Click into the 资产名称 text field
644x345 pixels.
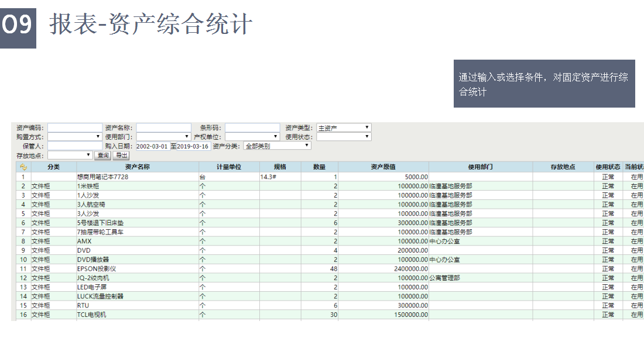coord(163,127)
